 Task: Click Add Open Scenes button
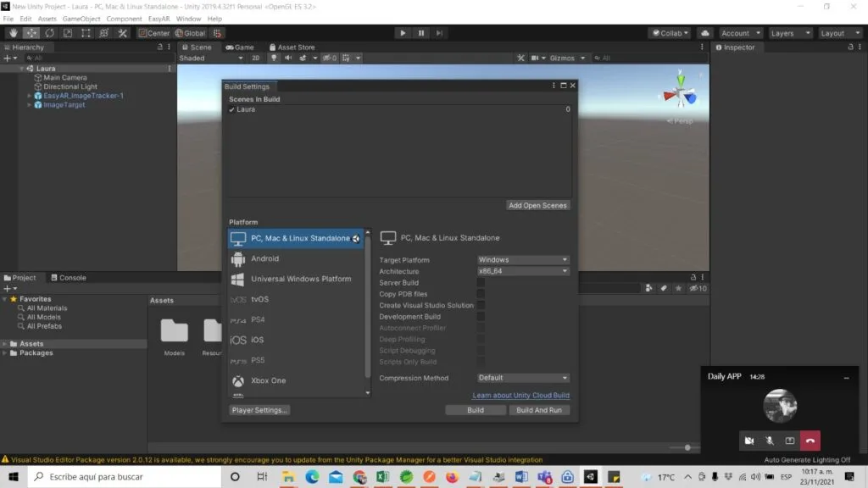(537, 205)
